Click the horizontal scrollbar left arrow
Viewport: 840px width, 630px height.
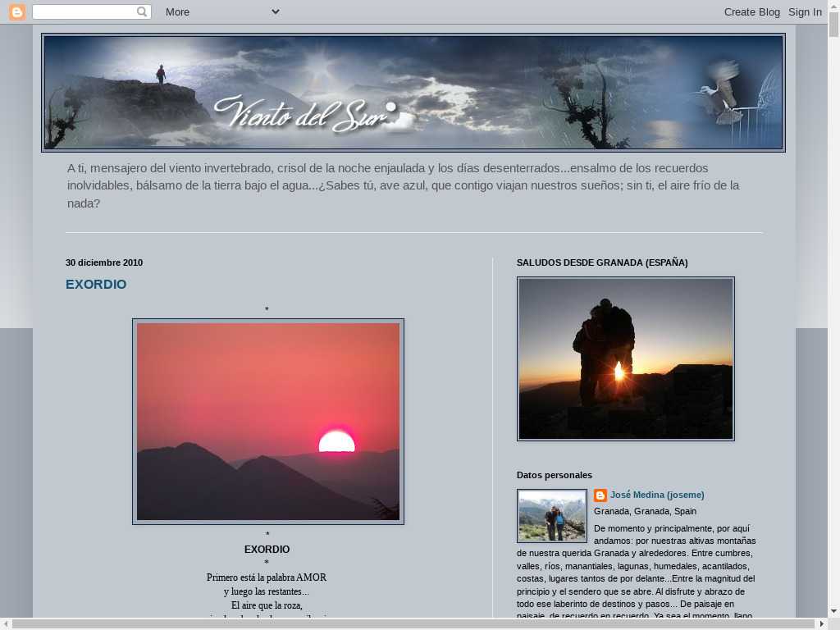tap(6, 623)
